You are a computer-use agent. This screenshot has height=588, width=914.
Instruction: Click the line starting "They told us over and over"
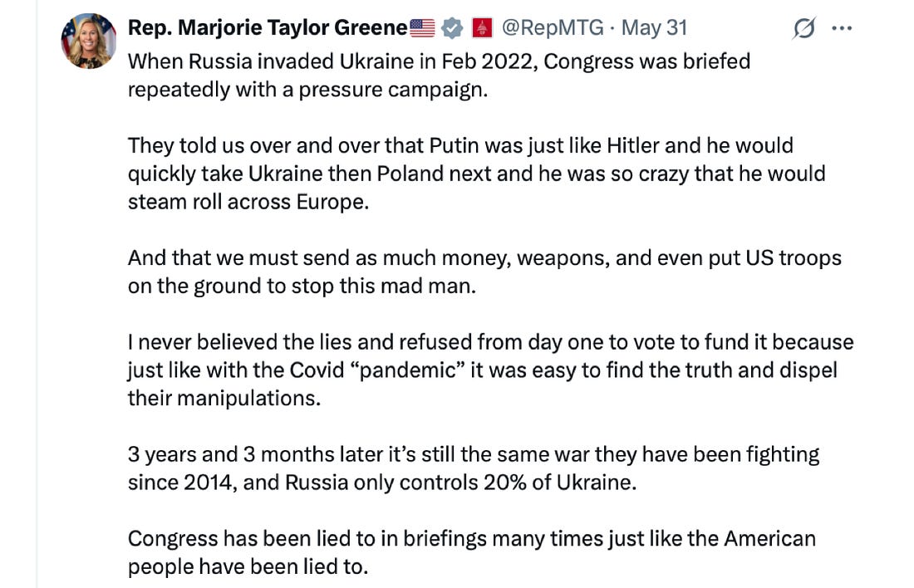point(460,146)
